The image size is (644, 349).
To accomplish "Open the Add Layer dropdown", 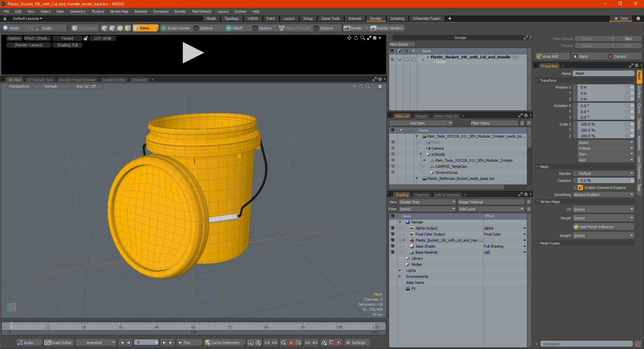I will [491, 209].
